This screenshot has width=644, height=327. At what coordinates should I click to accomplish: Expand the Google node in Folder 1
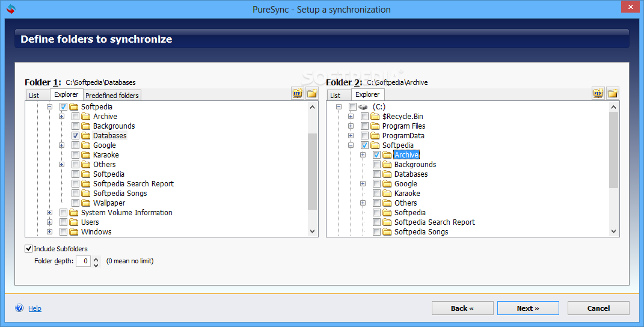(61, 145)
